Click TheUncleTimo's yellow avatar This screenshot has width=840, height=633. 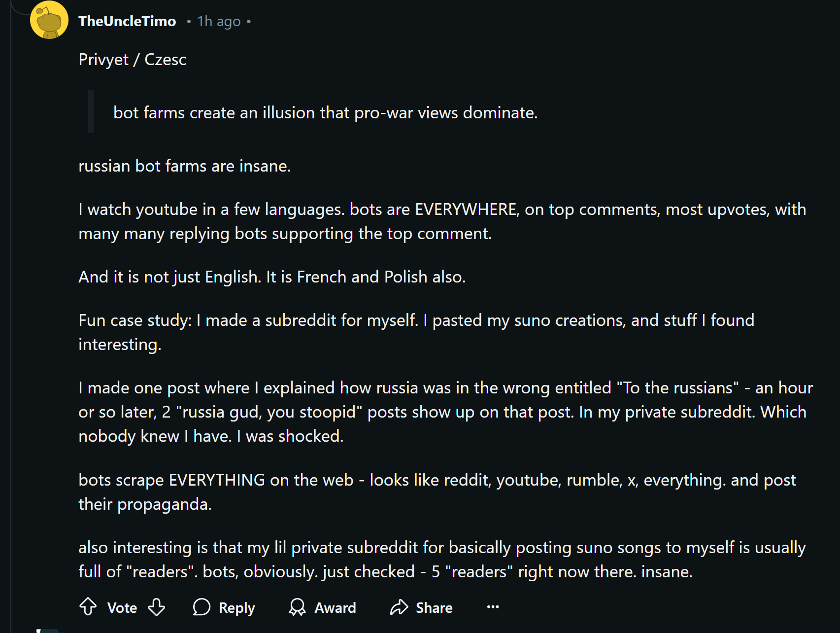point(49,21)
